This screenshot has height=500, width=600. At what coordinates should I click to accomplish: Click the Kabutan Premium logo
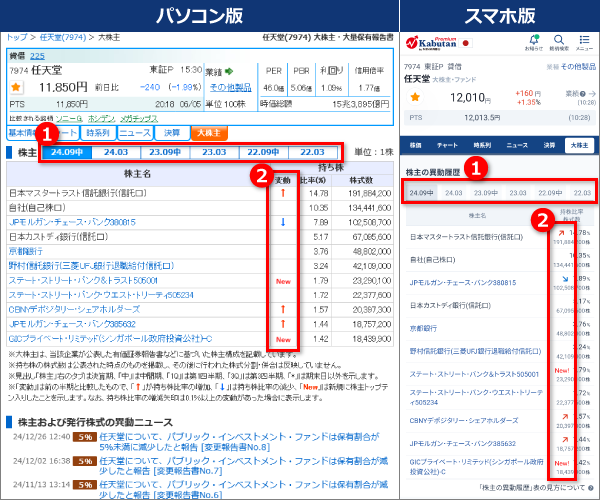coord(432,43)
